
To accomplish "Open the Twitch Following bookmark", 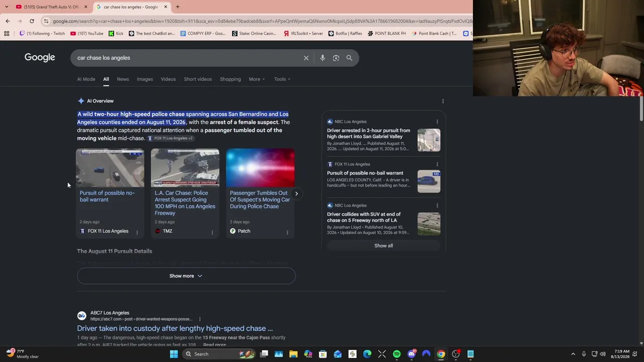I will click(x=42, y=34).
